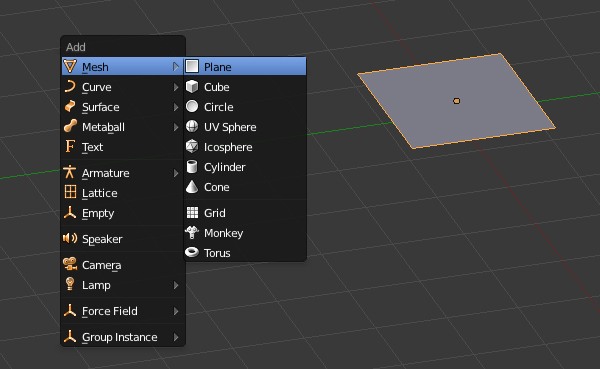The image size is (600, 369).
Task: Select Plane label in Mesh submenu
Action: tap(218, 67)
